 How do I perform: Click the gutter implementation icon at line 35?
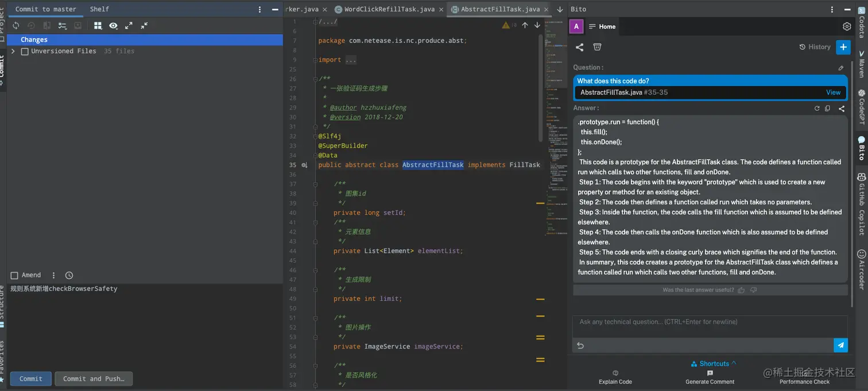point(304,165)
